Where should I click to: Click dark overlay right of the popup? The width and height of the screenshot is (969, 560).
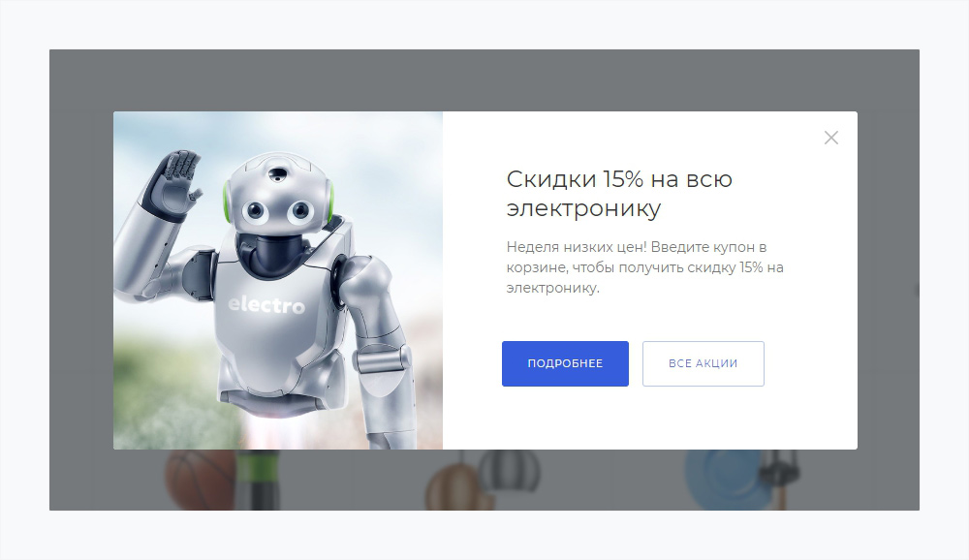[888, 280]
